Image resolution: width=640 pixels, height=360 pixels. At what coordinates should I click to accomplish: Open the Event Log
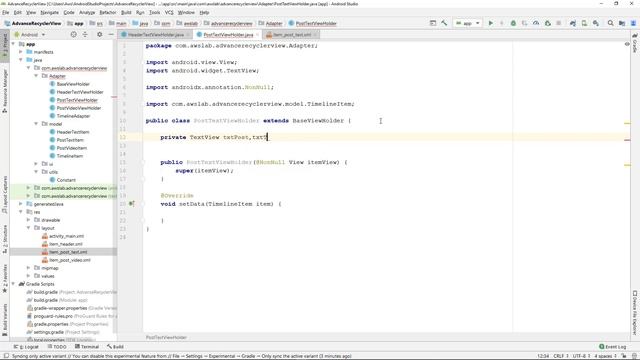click(x=612, y=347)
